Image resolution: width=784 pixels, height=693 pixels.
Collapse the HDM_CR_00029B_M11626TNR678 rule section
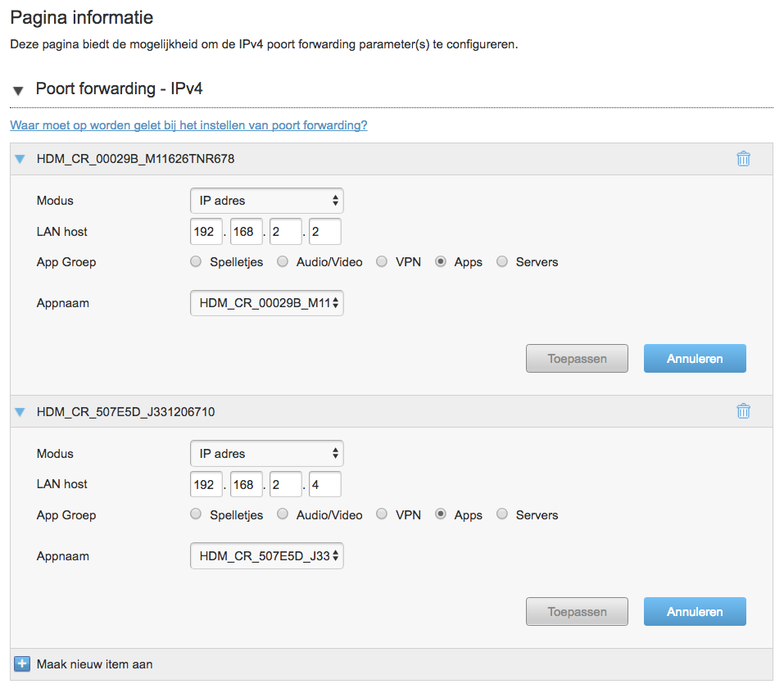[20, 159]
